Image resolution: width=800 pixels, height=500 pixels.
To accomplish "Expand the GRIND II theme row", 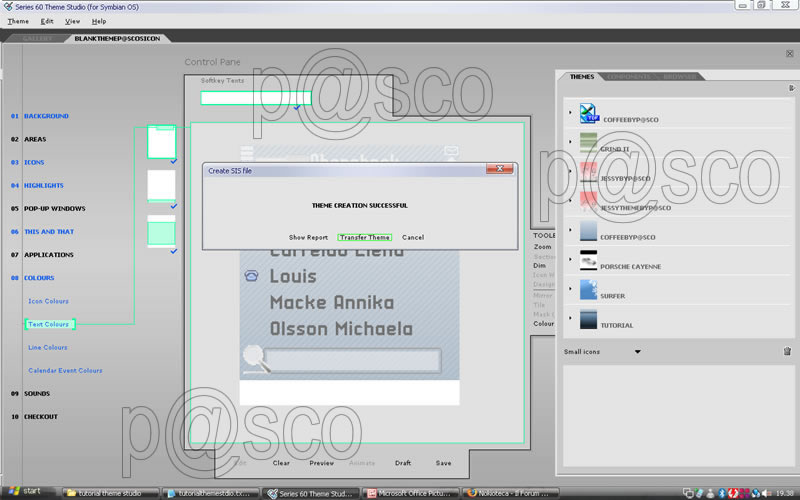I will coord(570,142).
